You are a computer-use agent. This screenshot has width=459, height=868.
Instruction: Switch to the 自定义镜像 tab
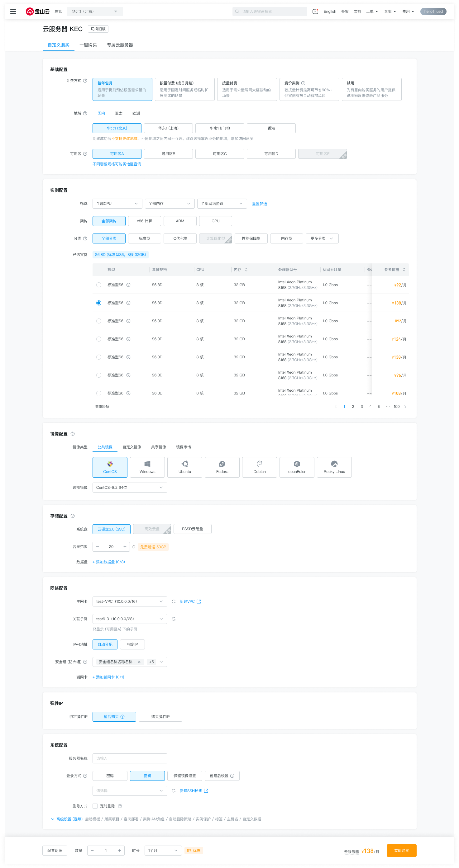click(x=131, y=447)
